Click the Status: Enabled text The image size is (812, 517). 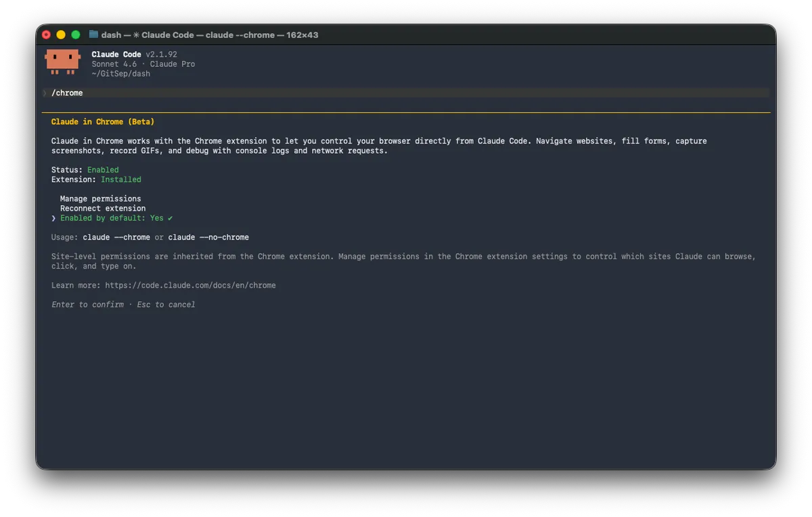pyautogui.click(x=85, y=170)
